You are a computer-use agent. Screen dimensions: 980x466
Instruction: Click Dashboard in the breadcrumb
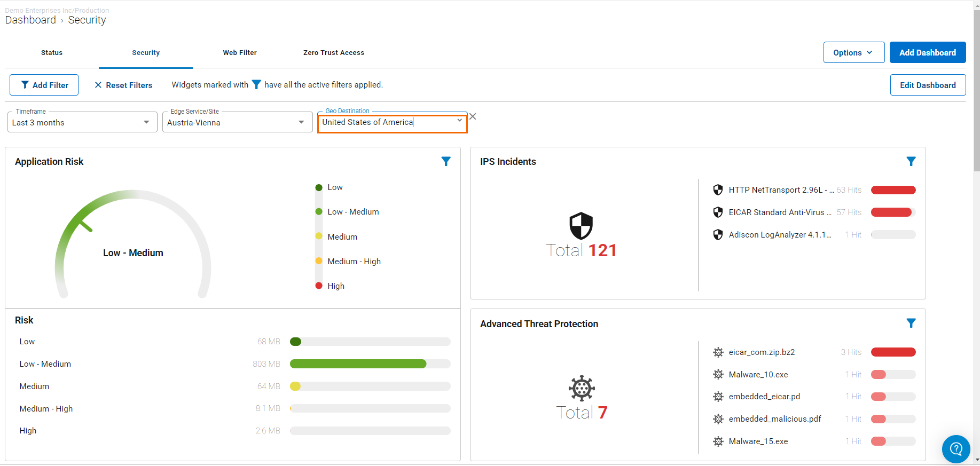(x=30, y=20)
